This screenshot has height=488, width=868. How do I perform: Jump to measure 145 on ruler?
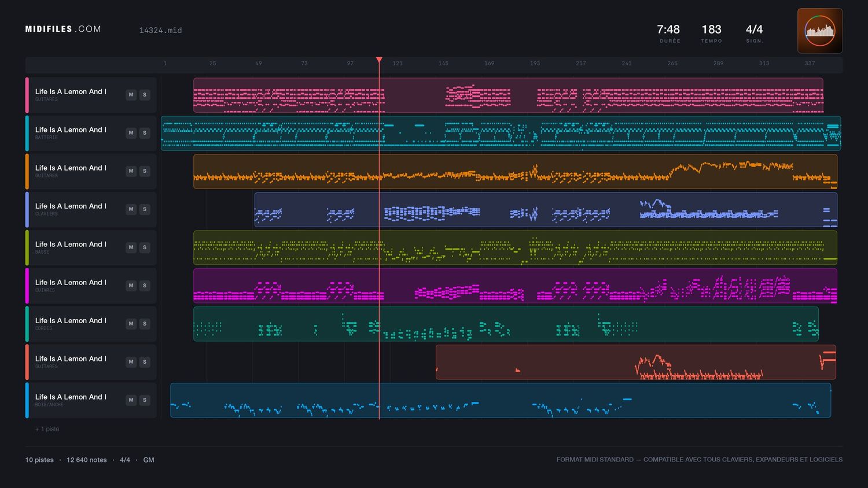pos(443,64)
